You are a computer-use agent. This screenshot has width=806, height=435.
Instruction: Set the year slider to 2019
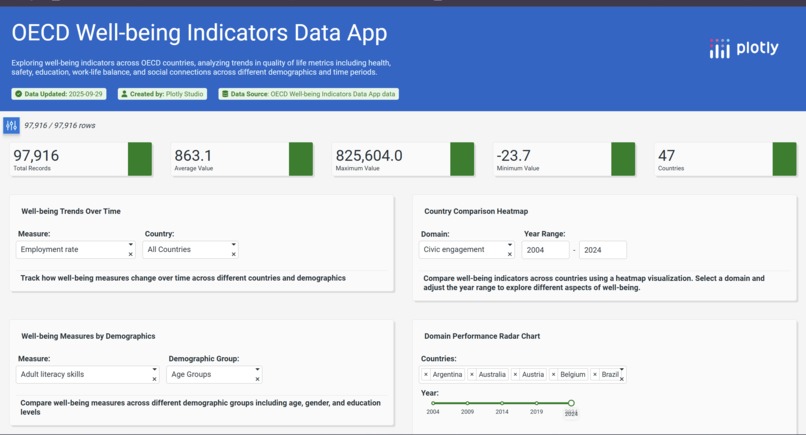point(536,403)
